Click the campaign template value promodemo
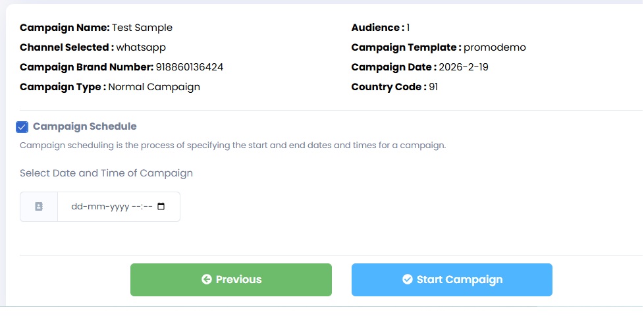 tap(495, 47)
